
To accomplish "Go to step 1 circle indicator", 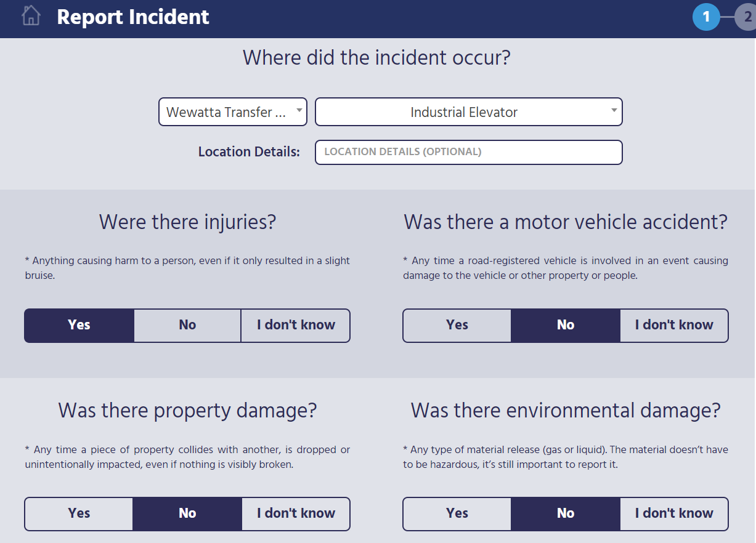I will click(706, 17).
